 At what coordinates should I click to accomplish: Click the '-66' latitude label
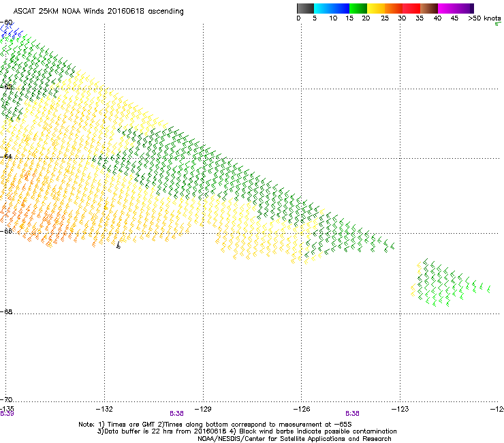7,231
